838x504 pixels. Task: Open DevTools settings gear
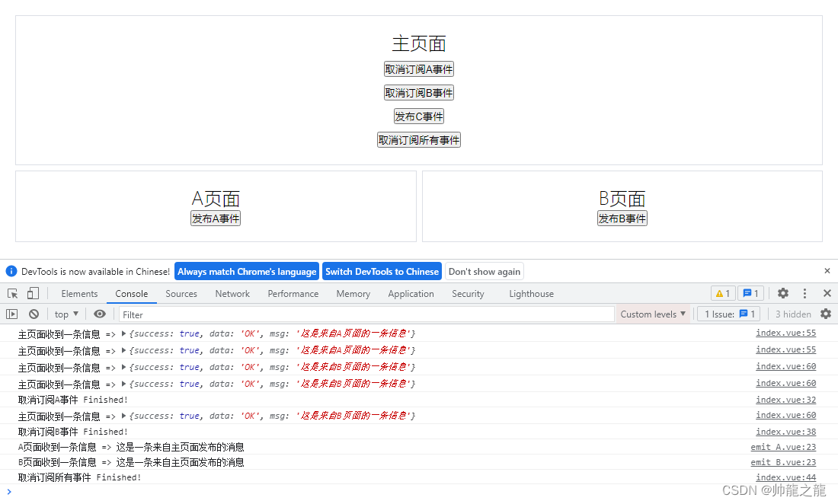(x=782, y=293)
